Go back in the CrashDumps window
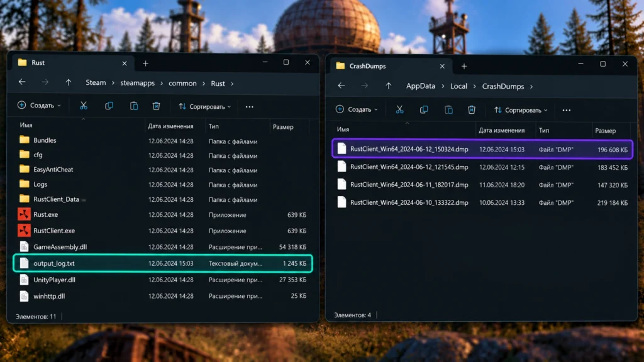This screenshot has height=362, width=644. pyautogui.click(x=341, y=85)
